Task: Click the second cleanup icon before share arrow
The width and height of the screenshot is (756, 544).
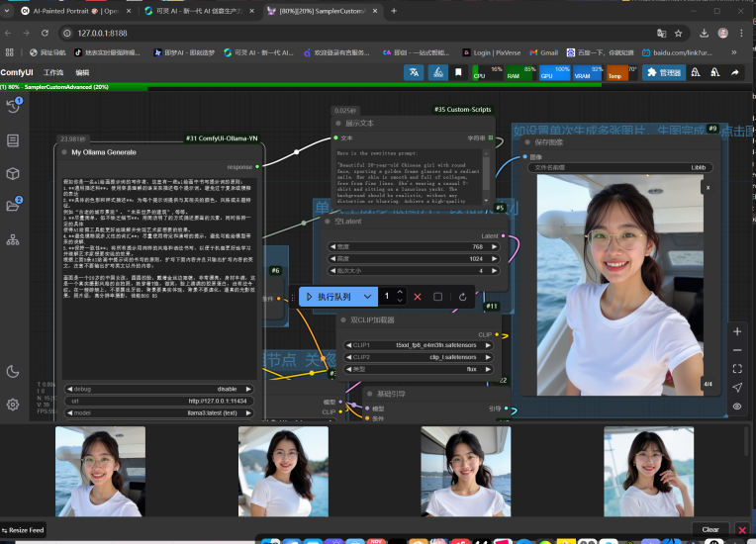Action: (715, 72)
